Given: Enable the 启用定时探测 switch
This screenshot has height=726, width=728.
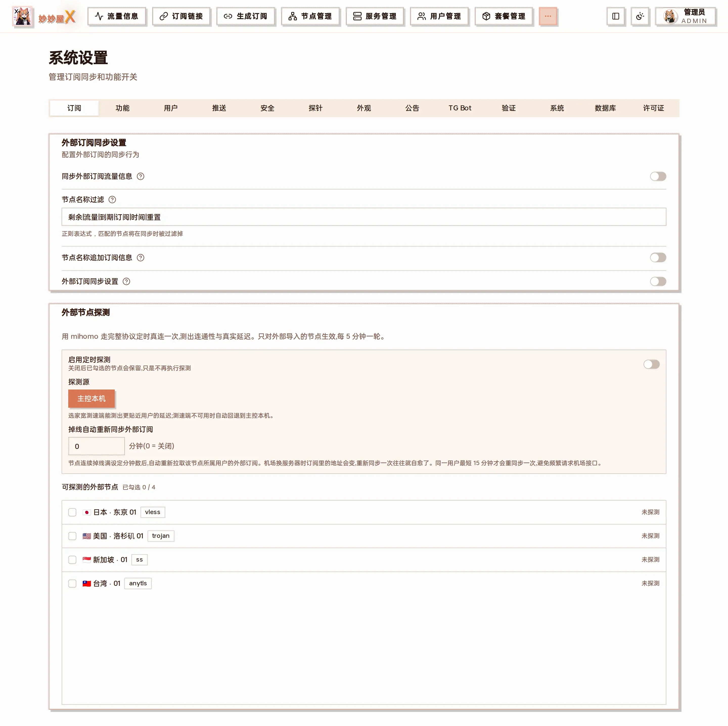Looking at the screenshot, I should 651,364.
